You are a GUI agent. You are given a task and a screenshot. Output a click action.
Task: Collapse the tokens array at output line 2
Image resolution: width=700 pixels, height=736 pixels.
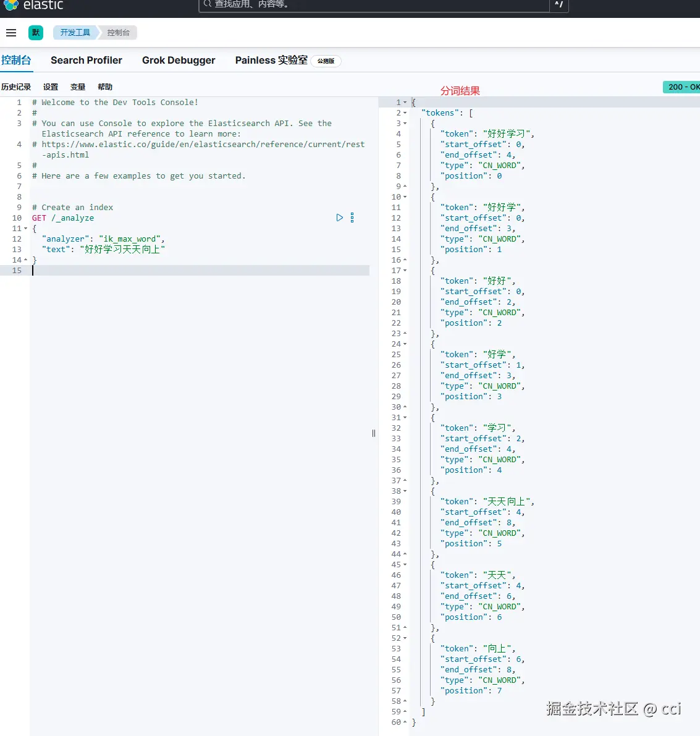coord(405,113)
